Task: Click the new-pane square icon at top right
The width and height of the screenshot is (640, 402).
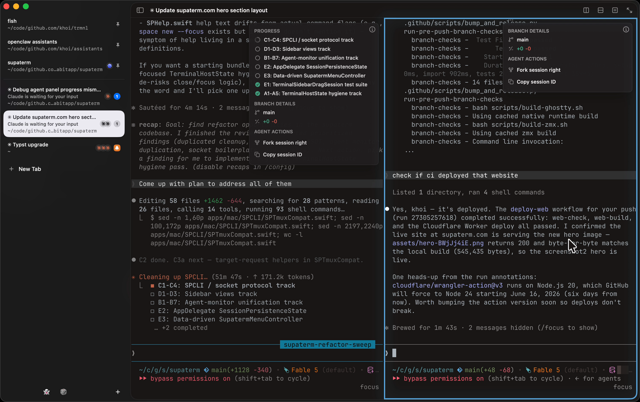Action: [615, 10]
